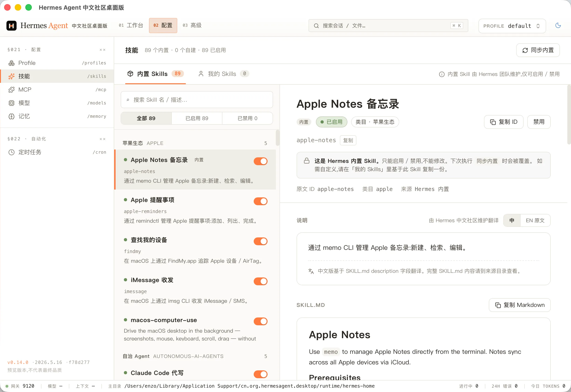
Task: Open the 02 配置 tab
Action: click(x=163, y=26)
